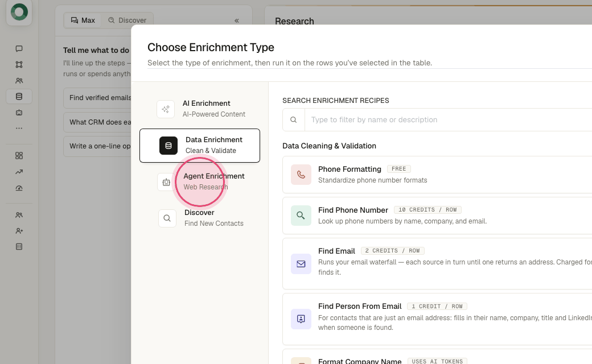Image resolution: width=592 pixels, height=364 pixels.
Task: Click the Research heading in background
Action: point(294,21)
